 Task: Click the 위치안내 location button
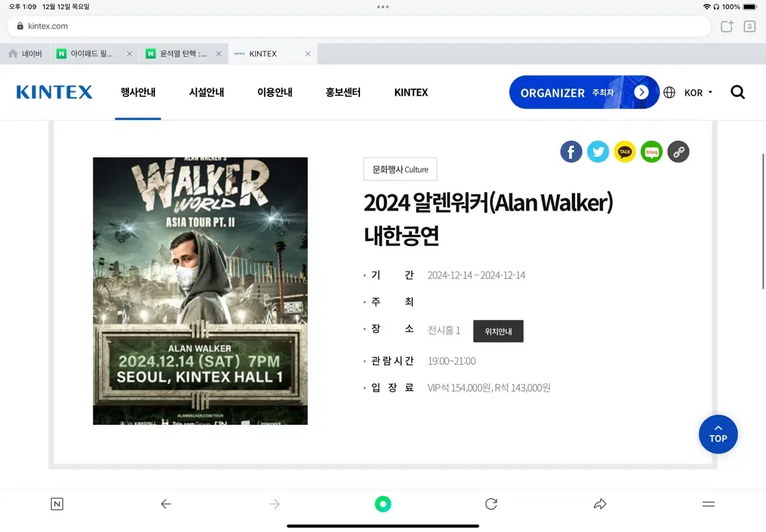click(498, 331)
